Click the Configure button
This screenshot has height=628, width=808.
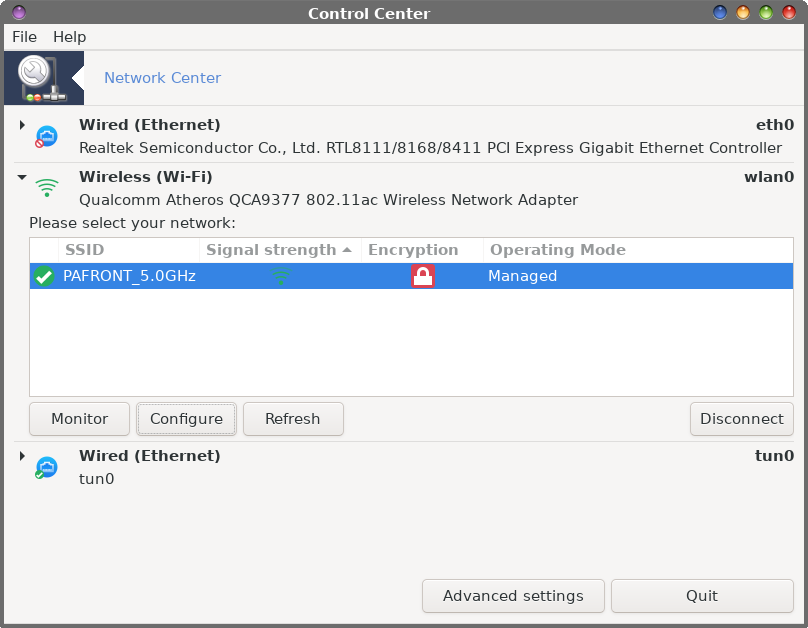186,419
